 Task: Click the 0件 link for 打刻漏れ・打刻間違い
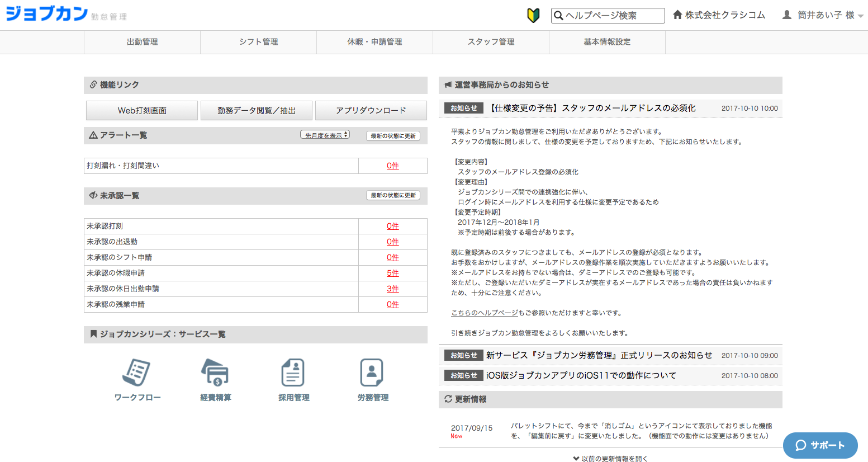pyautogui.click(x=393, y=166)
